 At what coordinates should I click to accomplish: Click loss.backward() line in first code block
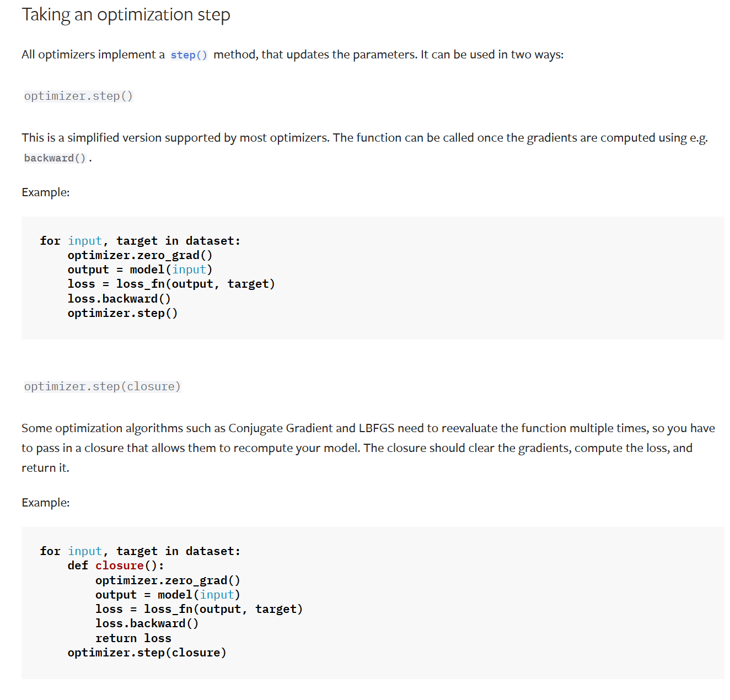[119, 299]
